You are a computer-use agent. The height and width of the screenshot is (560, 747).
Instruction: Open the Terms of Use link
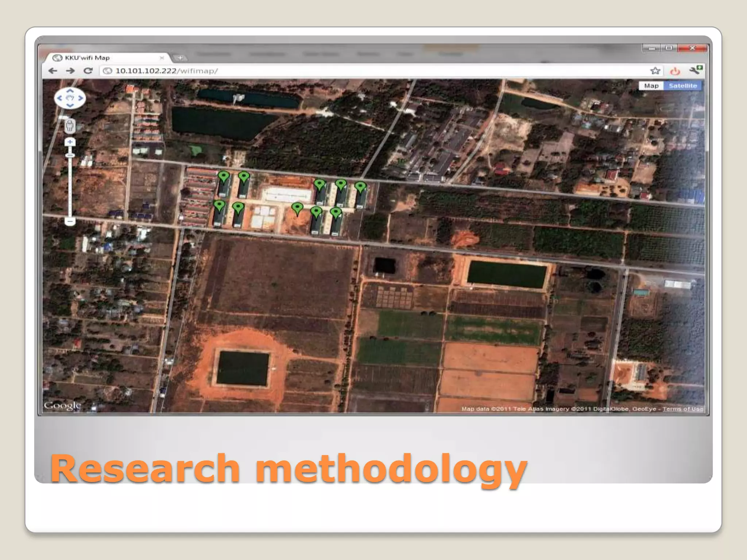coord(683,409)
